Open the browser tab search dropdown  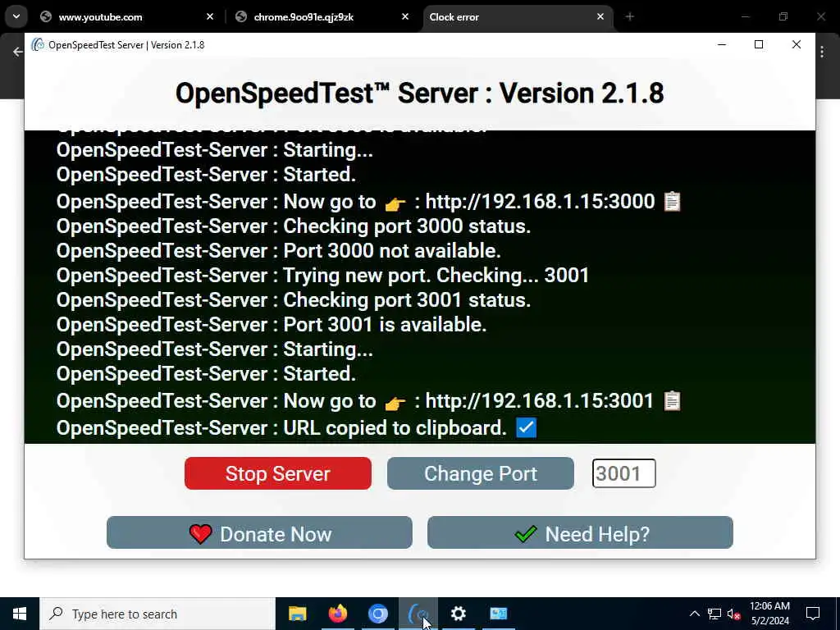click(x=16, y=16)
